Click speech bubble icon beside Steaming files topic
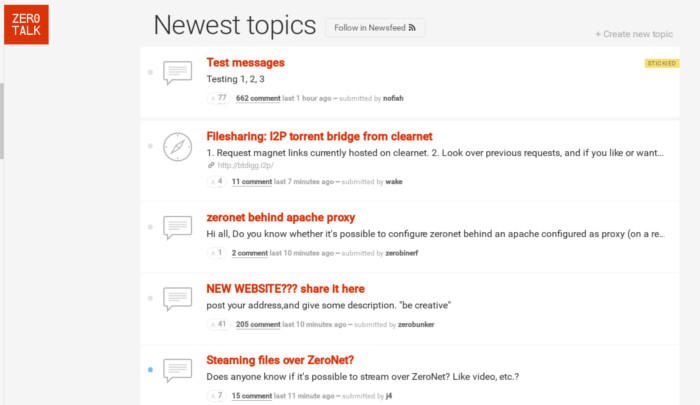The width and height of the screenshot is (700, 405). point(177,369)
